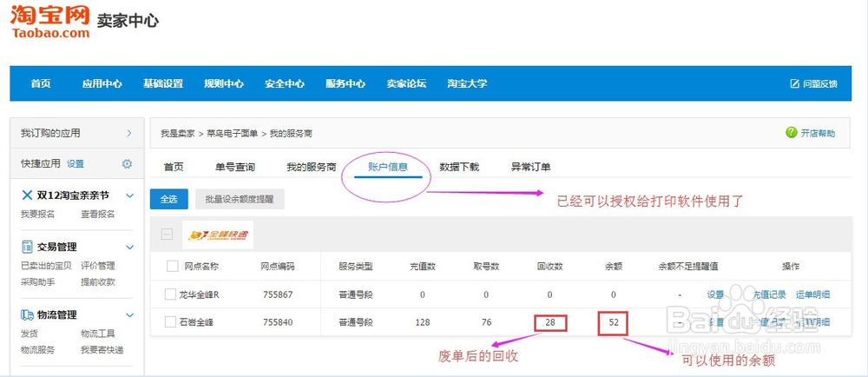This screenshot has height=377, width=868.
Task: Collapse the 交易管理 section arrow
Action: (129, 248)
